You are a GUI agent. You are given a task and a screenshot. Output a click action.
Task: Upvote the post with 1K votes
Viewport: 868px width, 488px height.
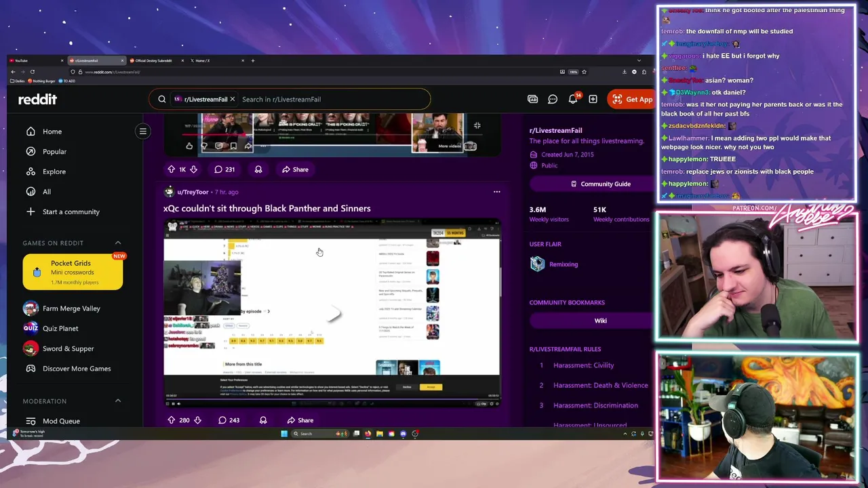(x=171, y=169)
